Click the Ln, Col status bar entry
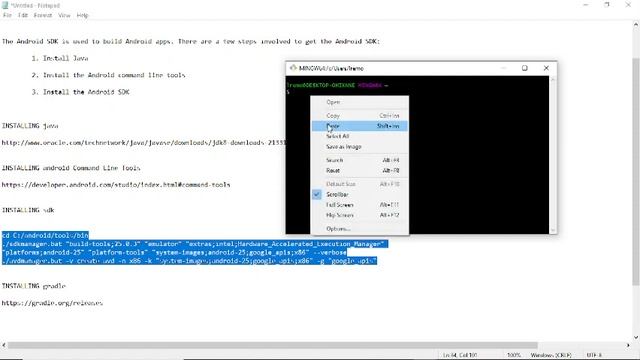The width and height of the screenshot is (640, 360). click(x=460, y=355)
